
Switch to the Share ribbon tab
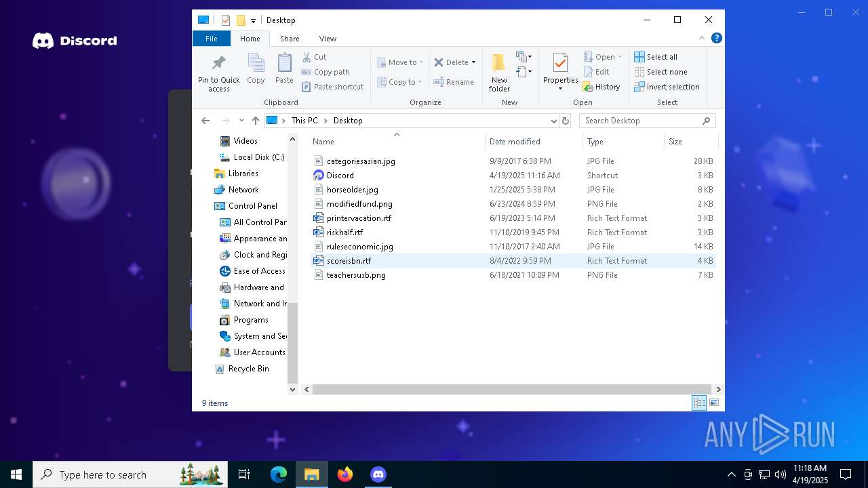[x=290, y=39]
